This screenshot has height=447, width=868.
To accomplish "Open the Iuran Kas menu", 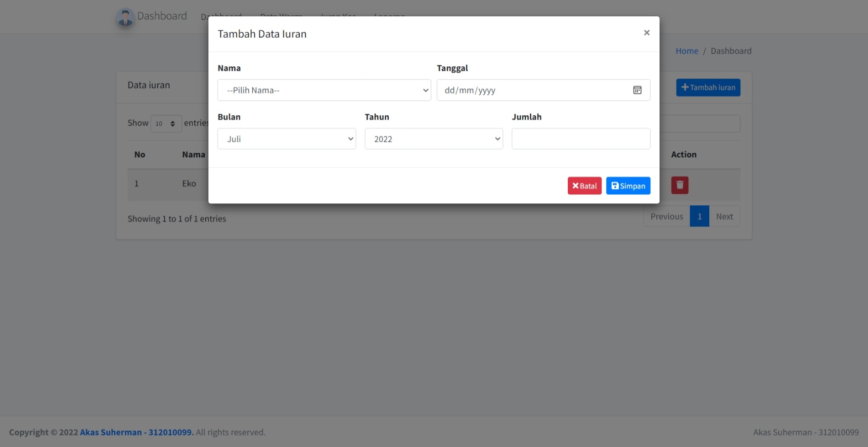I will pos(338,16).
